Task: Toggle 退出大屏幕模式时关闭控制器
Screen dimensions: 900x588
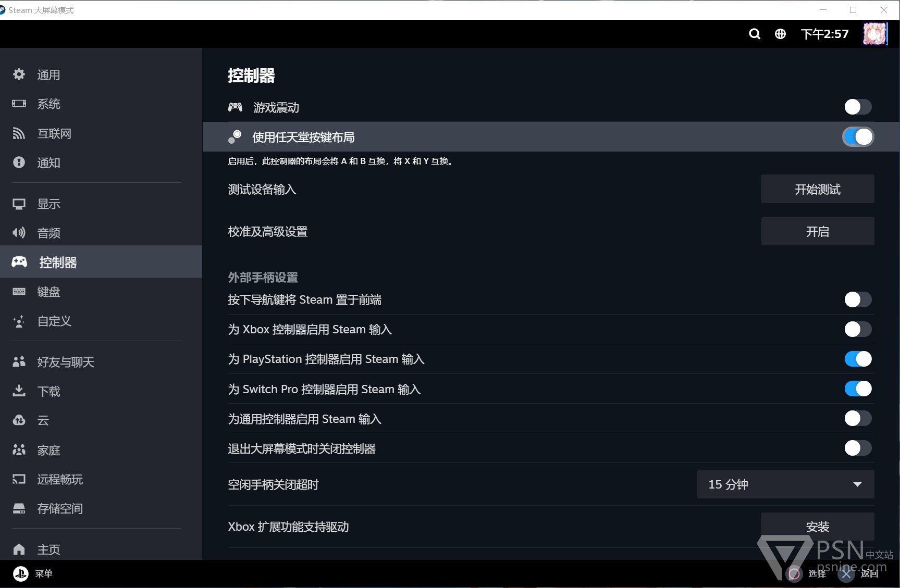Action: 858,448
